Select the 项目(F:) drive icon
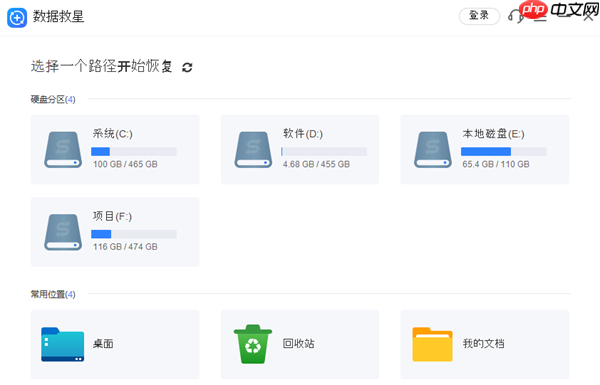600x385 pixels. pyautogui.click(x=63, y=232)
